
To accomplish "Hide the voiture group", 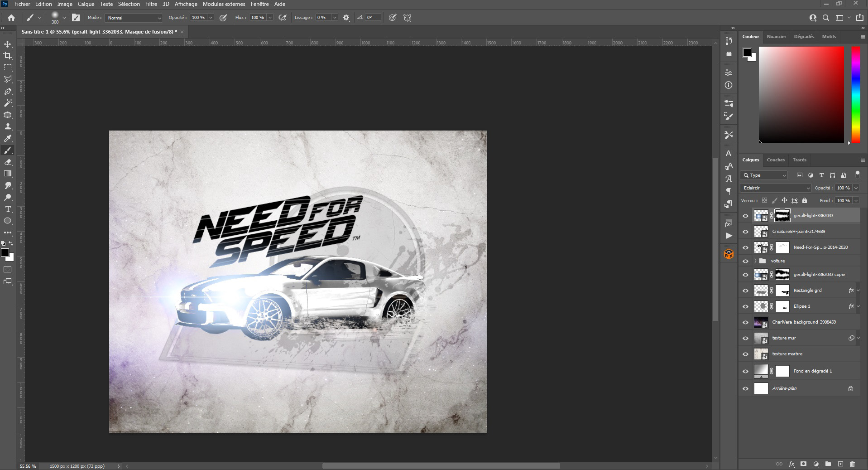I will click(745, 261).
